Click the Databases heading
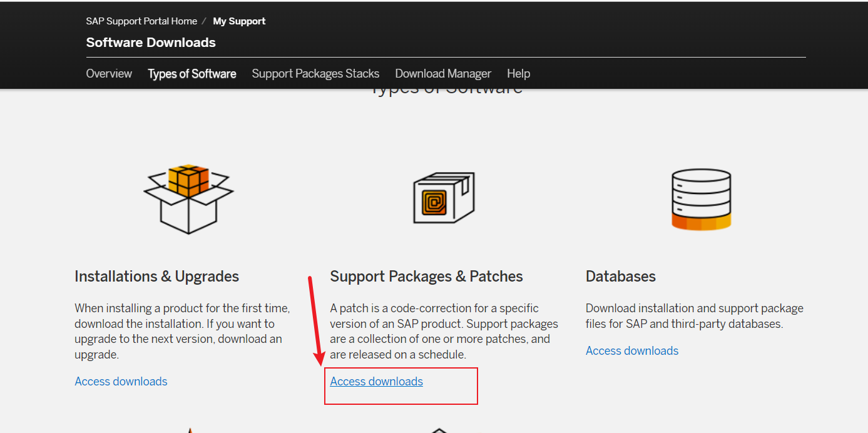Viewport: 868px width, 433px height. (x=621, y=277)
